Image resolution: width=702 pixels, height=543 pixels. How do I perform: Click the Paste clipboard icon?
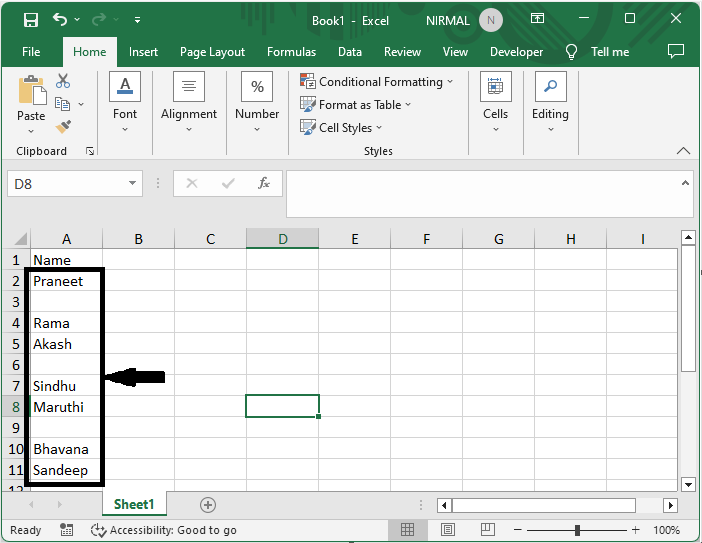(x=32, y=90)
